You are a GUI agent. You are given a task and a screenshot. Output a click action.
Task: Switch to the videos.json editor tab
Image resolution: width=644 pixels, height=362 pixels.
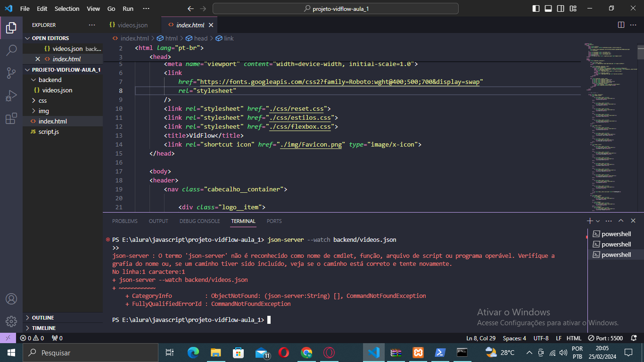tap(132, 25)
